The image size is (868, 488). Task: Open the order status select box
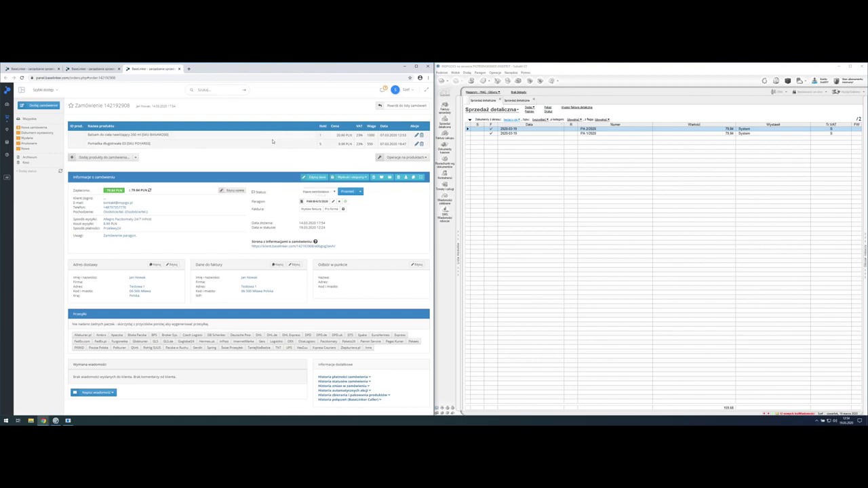tap(319, 192)
